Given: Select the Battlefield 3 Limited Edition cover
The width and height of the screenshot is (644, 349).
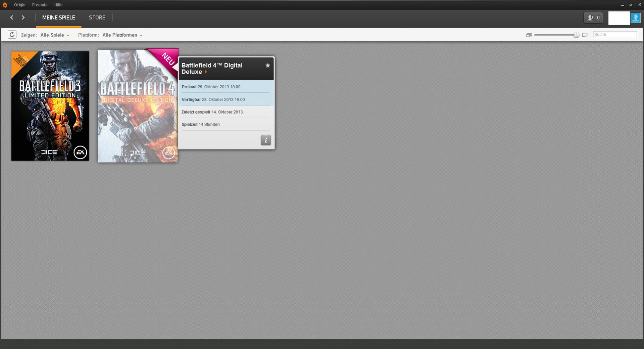Looking at the screenshot, I should coord(50,106).
